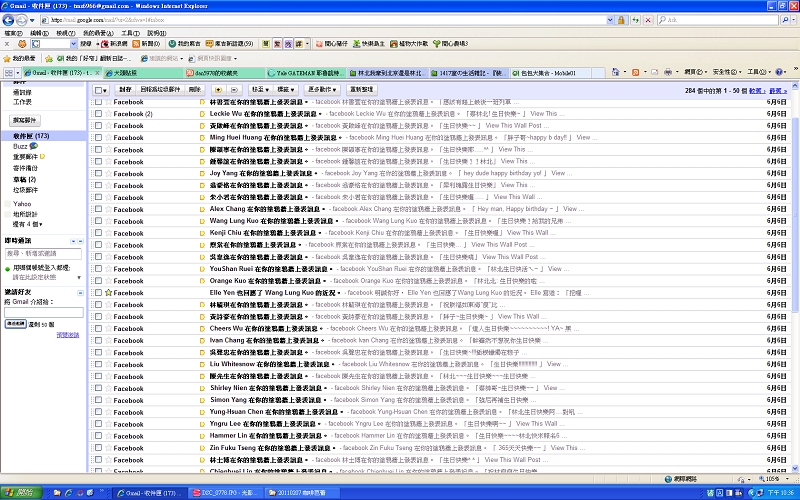Star the Joy Yang Facebook email

108,173
